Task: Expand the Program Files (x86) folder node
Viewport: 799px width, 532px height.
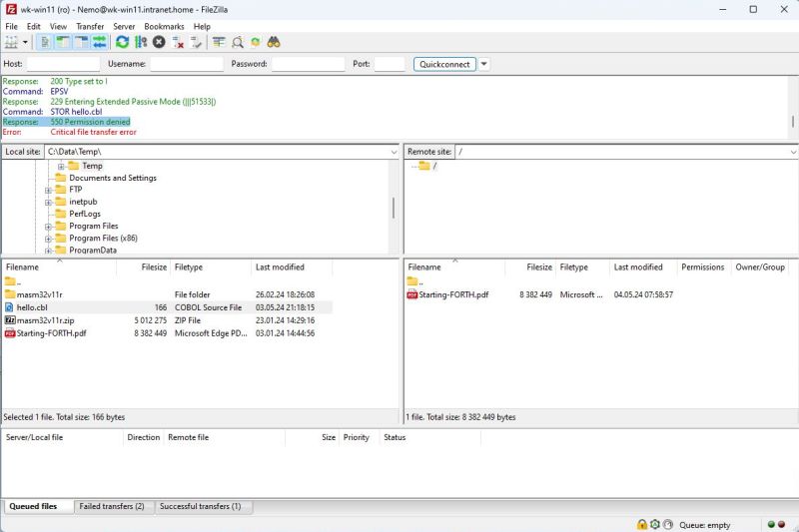Action: (x=48, y=239)
